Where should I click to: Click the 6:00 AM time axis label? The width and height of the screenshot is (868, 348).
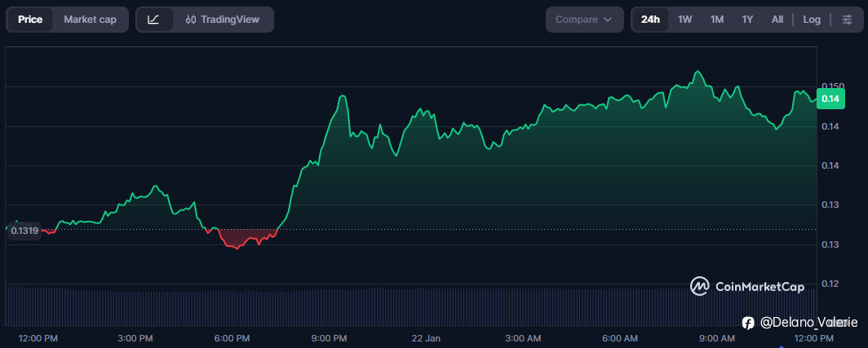pos(620,337)
